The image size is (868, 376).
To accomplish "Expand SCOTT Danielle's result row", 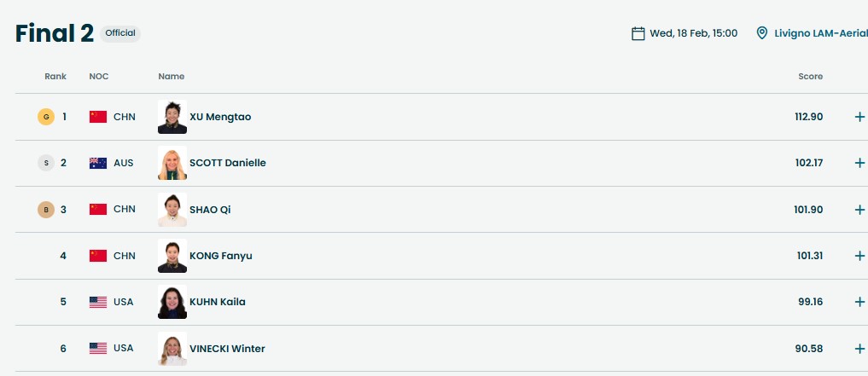I will coord(859,163).
